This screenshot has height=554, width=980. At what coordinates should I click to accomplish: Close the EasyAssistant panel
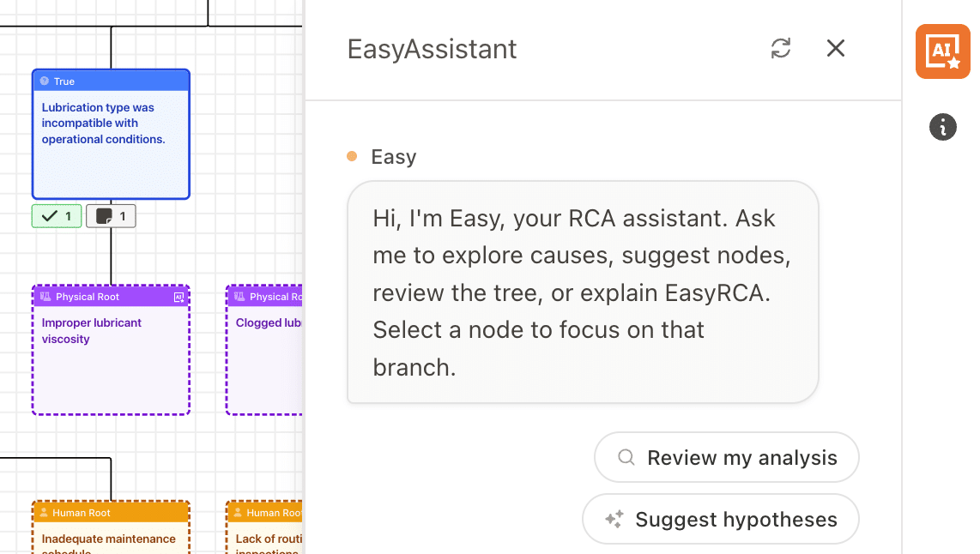tap(836, 48)
